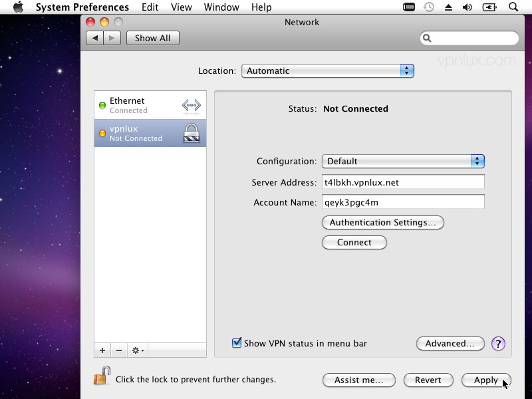Open the Help menu
Viewport: 532px width, 399px height.
click(261, 7)
